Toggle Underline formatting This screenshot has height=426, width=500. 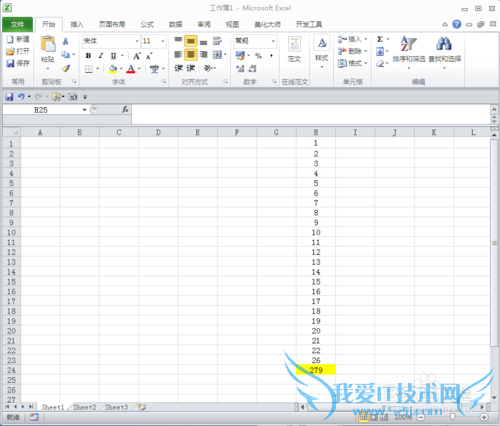click(x=113, y=56)
